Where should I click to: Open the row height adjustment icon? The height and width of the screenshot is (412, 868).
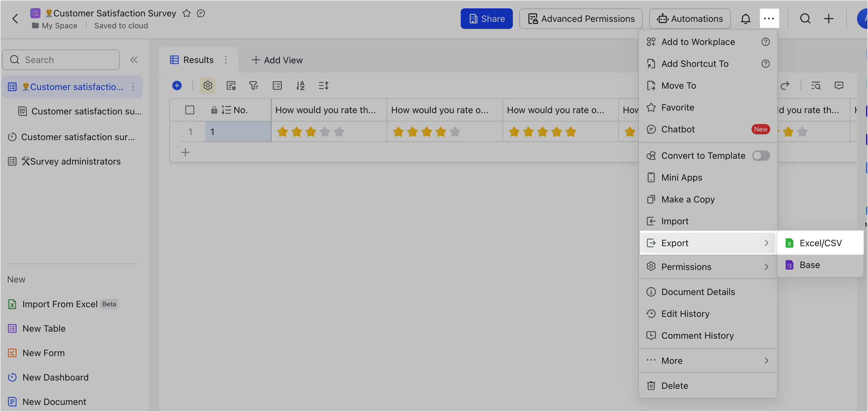click(323, 85)
